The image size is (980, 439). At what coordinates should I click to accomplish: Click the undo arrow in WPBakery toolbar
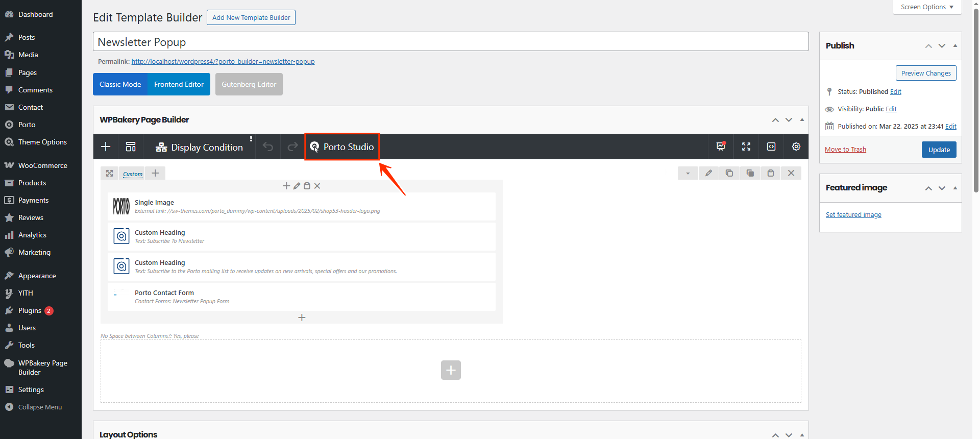[x=268, y=147]
